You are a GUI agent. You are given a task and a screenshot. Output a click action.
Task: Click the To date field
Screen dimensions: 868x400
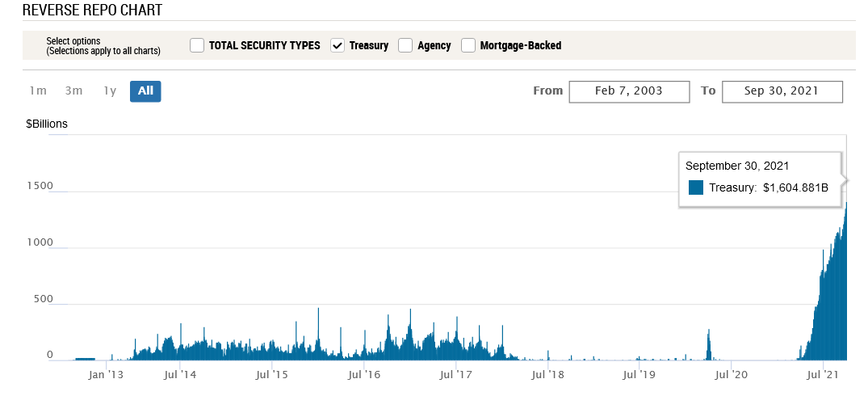pyautogui.click(x=782, y=91)
